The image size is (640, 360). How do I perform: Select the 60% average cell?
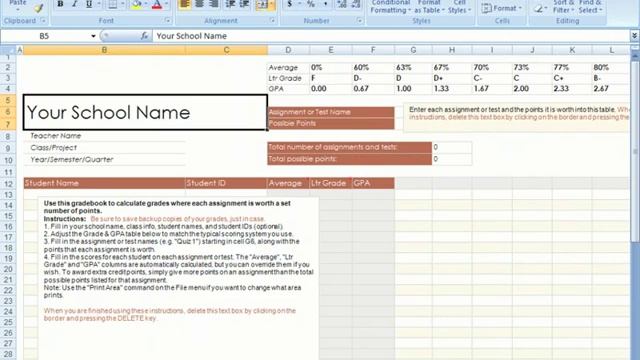pos(373,67)
